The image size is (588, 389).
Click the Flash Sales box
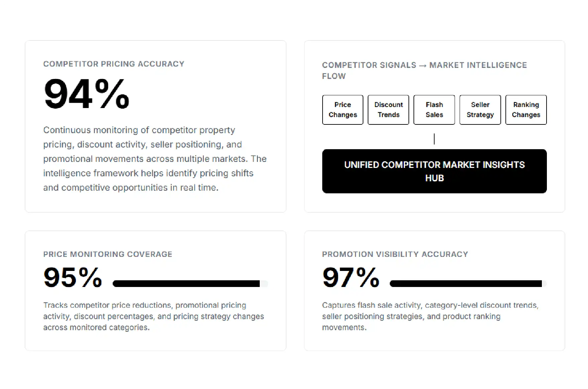434,110
